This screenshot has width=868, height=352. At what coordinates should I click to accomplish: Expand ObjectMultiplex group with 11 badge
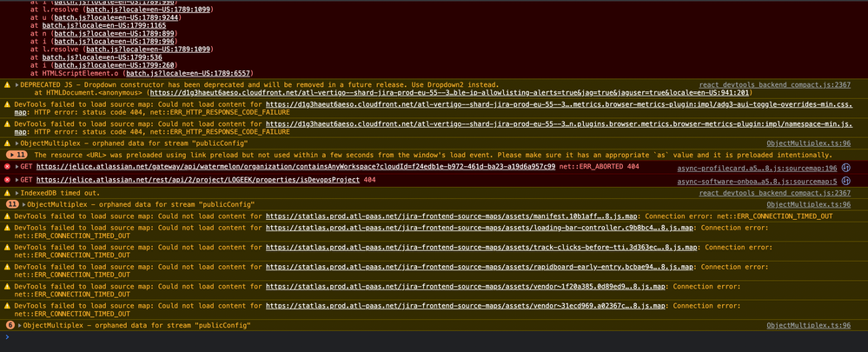[x=23, y=204]
